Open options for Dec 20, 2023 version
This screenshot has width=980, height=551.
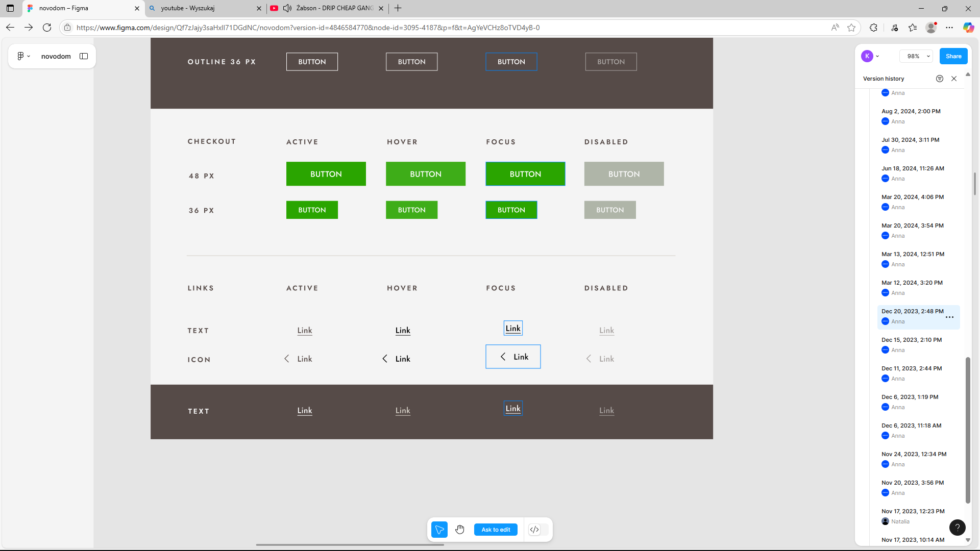click(949, 317)
